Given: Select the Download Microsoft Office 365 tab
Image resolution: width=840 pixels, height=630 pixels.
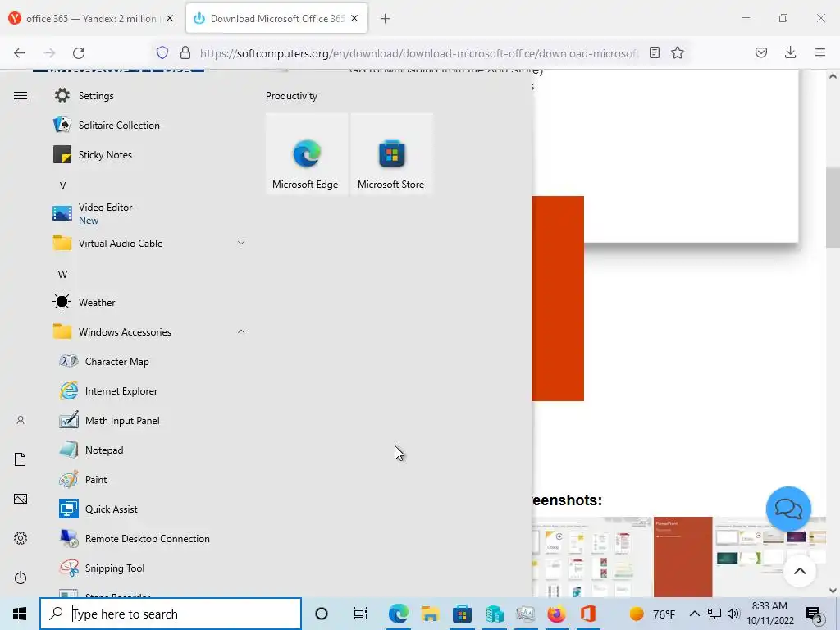Looking at the screenshot, I should pyautogui.click(x=277, y=18).
